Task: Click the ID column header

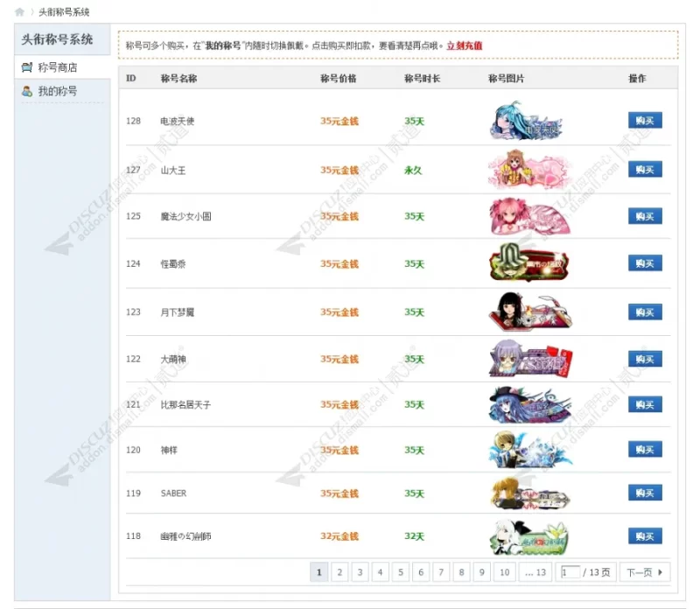Action: 130,78
